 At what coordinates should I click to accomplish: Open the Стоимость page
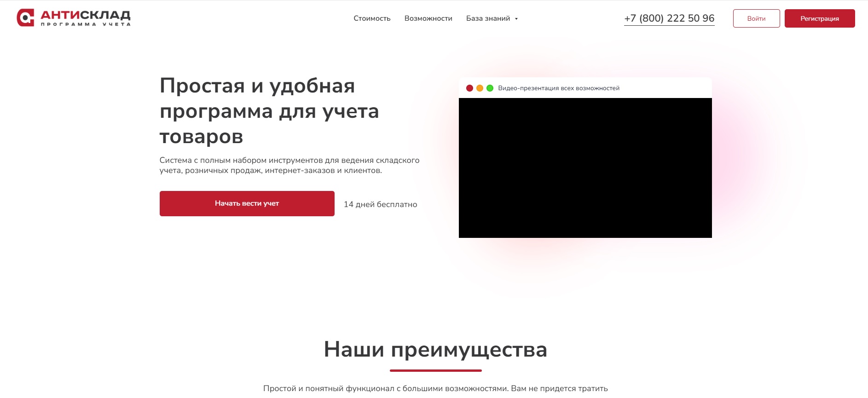point(372,18)
